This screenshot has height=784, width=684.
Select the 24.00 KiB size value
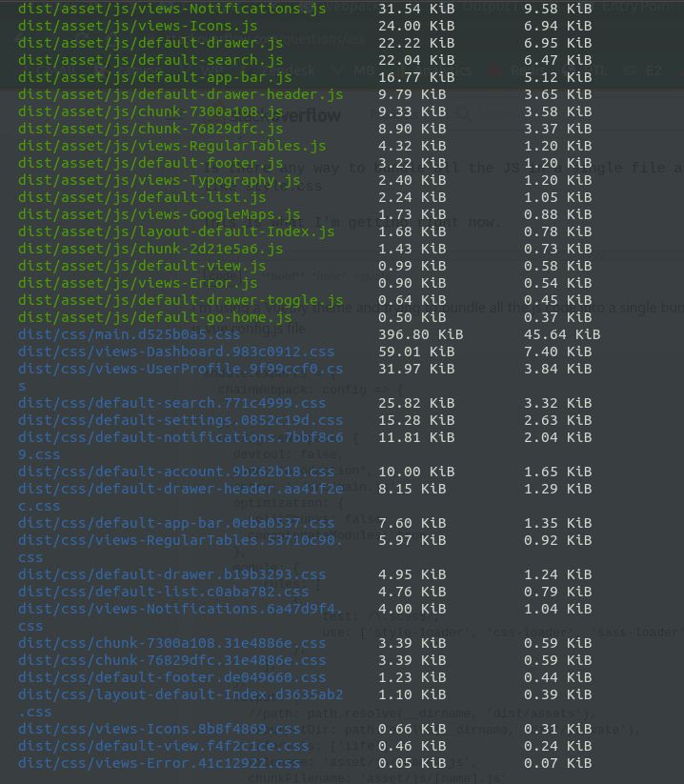point(416,26)
